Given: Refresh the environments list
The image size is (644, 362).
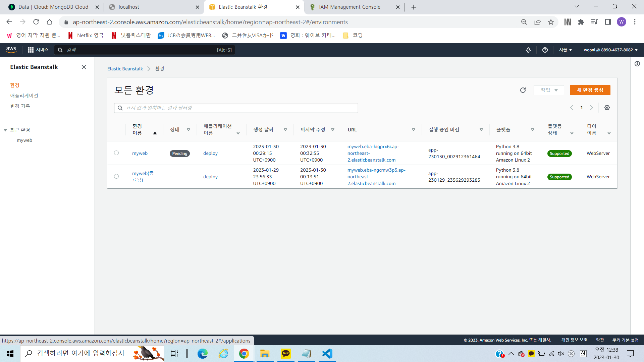Looking at the screenshot, I should click(523, 90).
